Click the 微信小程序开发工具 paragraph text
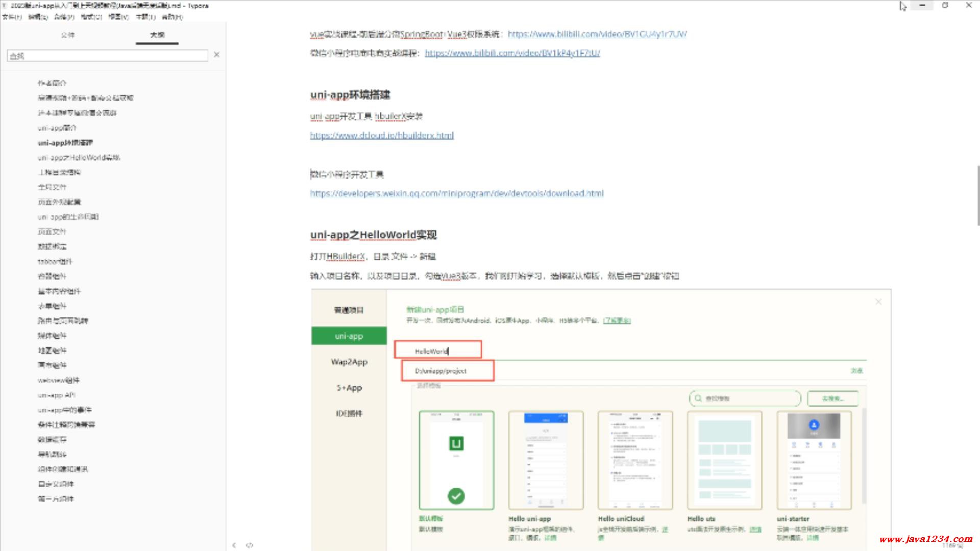The width and height of the screenshot is (980, 551). coord(347,174)
